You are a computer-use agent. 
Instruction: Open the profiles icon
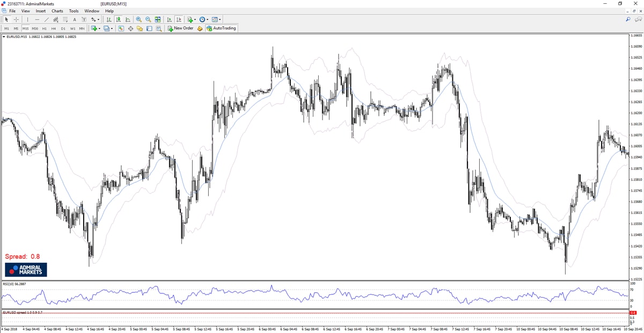pyautogui.click(x=106, y=28)
